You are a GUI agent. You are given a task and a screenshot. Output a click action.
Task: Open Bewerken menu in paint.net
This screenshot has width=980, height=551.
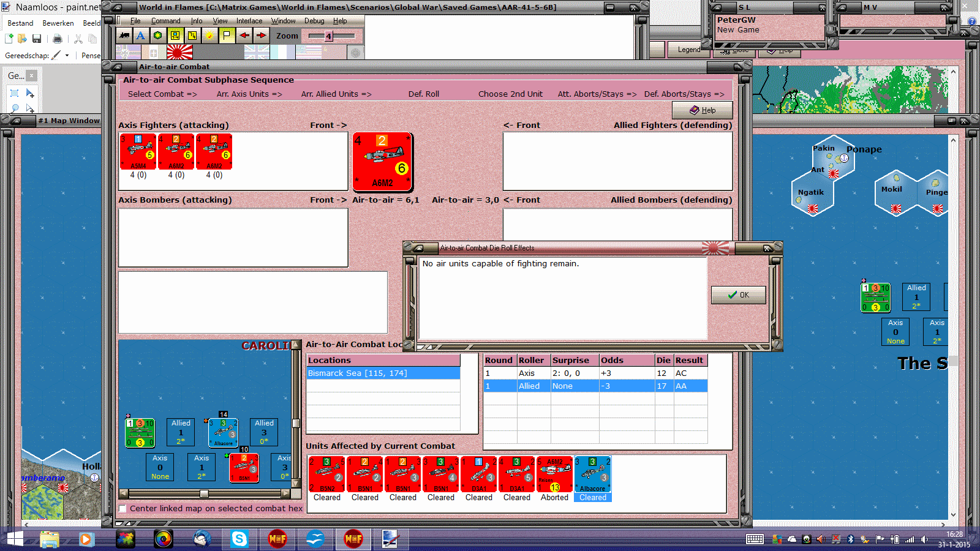(x=58, y=23)
